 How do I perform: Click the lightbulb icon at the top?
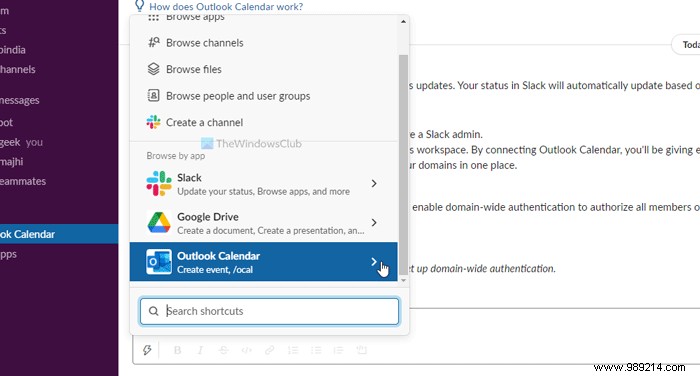click(139, 6)
